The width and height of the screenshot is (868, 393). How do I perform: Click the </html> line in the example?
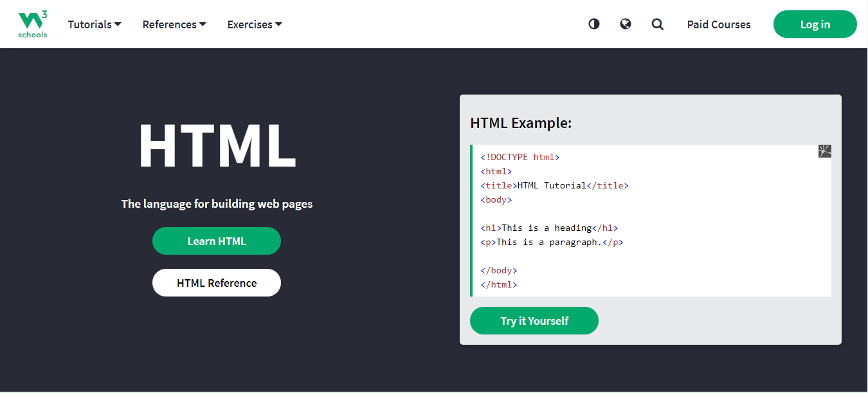(498, 284)
